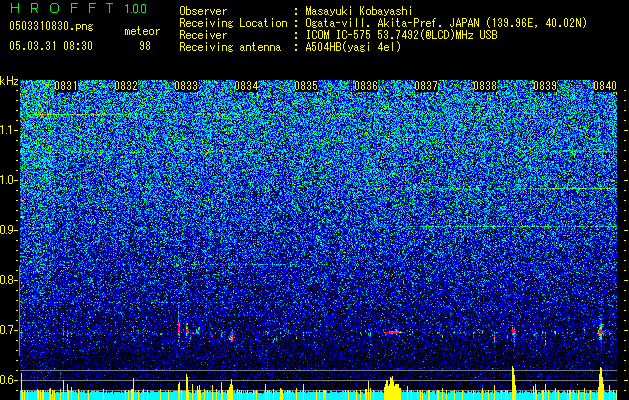The image size is (629, 400).
Task: Click the 0840 time marker
Action: 605,86
